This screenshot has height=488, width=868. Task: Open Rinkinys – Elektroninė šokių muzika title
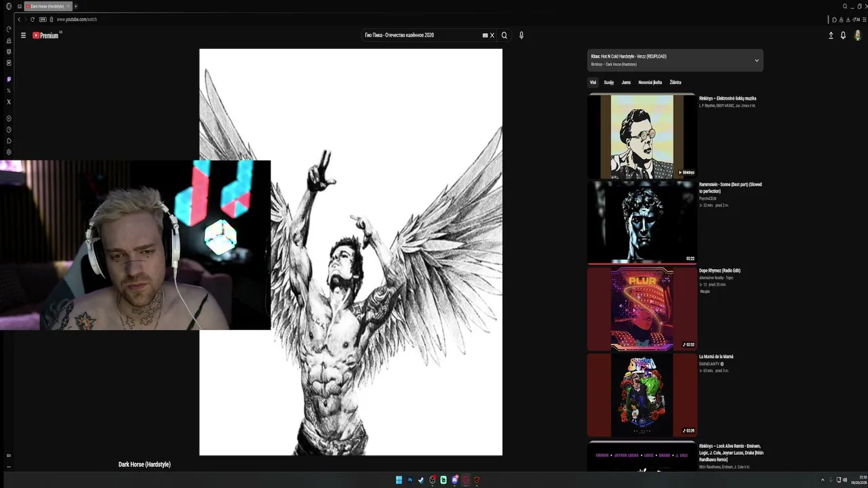[x=728, y=98]
